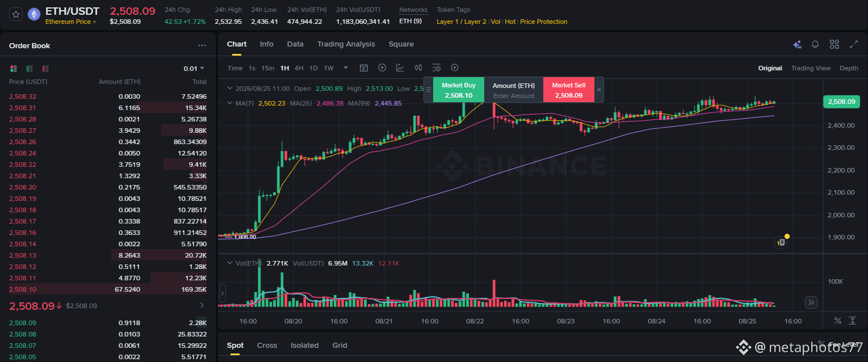868x362 pixels.
Task: Open the Trading Analysis tab
Action: (x=346, y=44)
